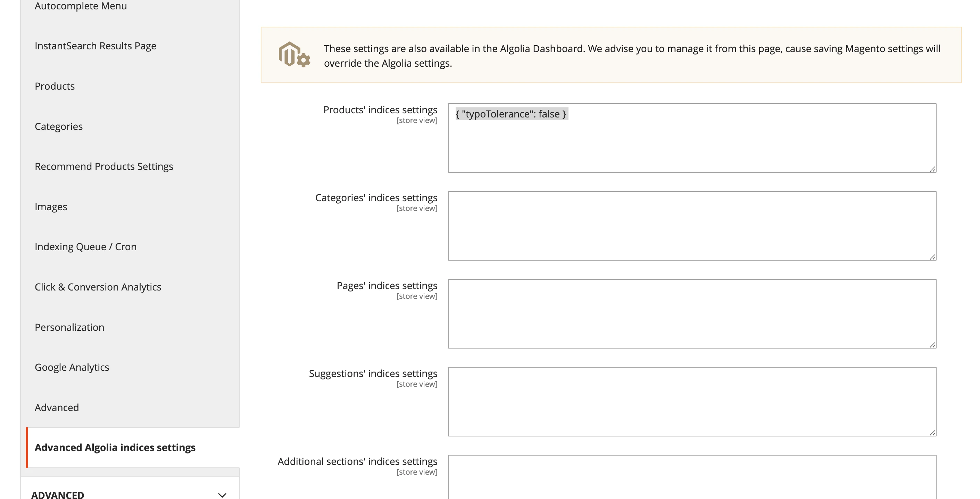The height and width of the screenshot is (499, 980).
Task: Select Categories in the sidebar
Action: pos(59,126)
